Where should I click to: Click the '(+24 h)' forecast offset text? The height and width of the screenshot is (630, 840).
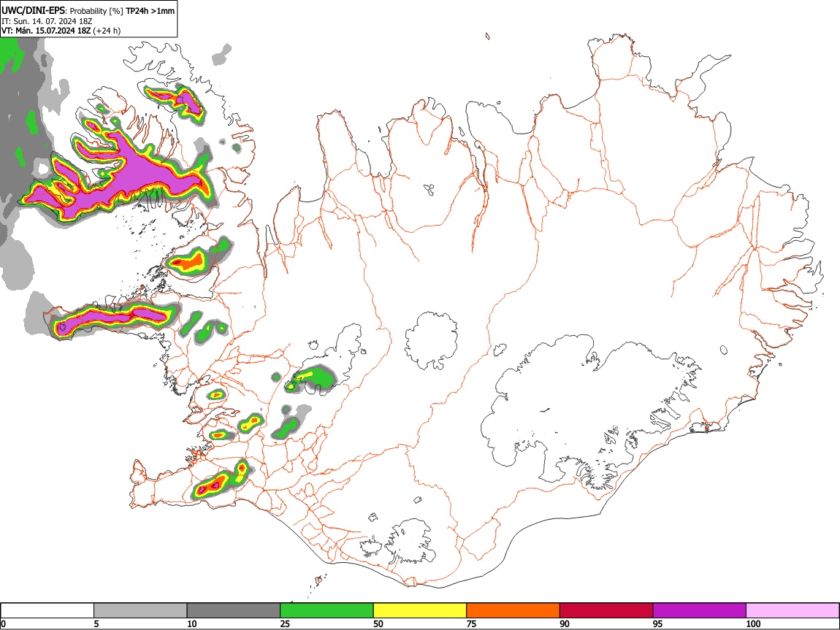click(x=107, y=31)
